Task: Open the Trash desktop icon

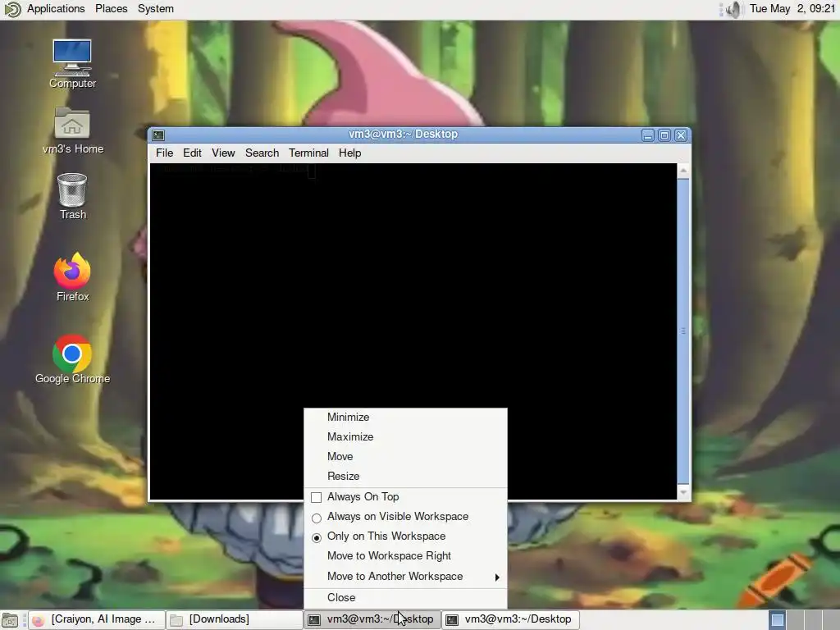Action: coord(72,196)
